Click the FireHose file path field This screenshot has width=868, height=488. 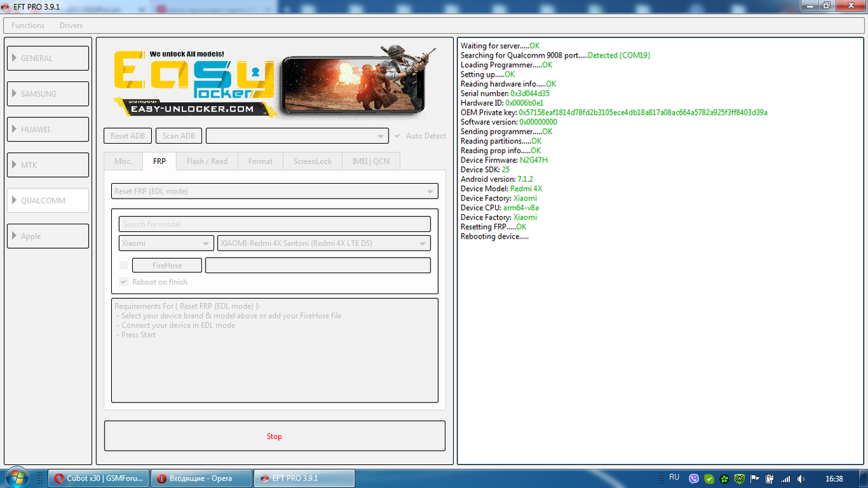click(x=318, y=265)
